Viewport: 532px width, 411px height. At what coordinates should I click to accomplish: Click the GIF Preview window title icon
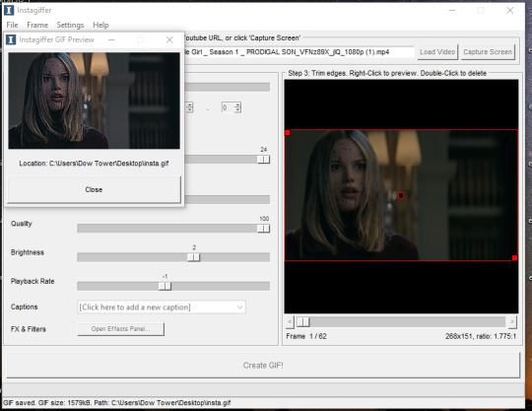click(x=11, y=39)
